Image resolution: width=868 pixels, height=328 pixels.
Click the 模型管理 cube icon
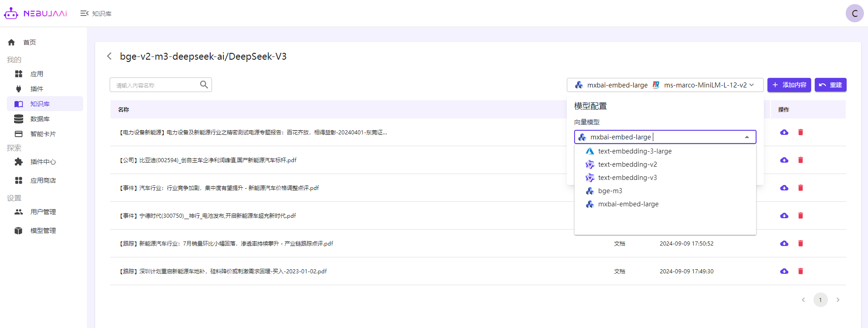click(x=19, y=231)
